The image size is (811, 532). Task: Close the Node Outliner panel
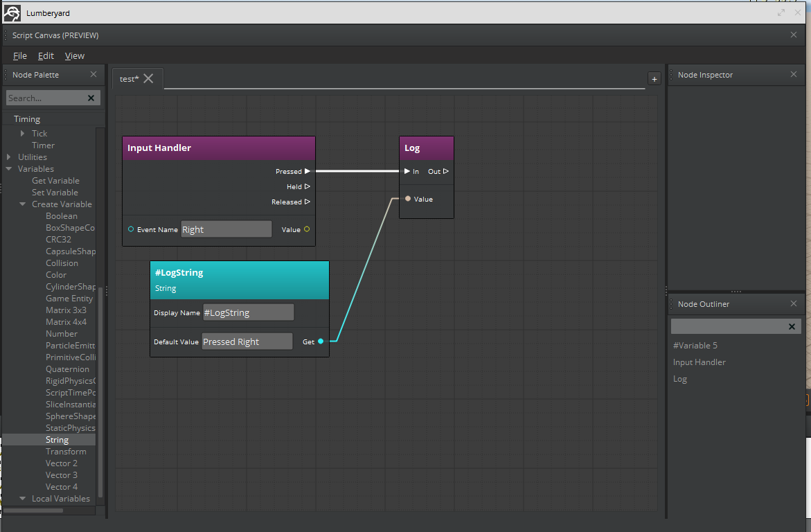pos(794,304)
